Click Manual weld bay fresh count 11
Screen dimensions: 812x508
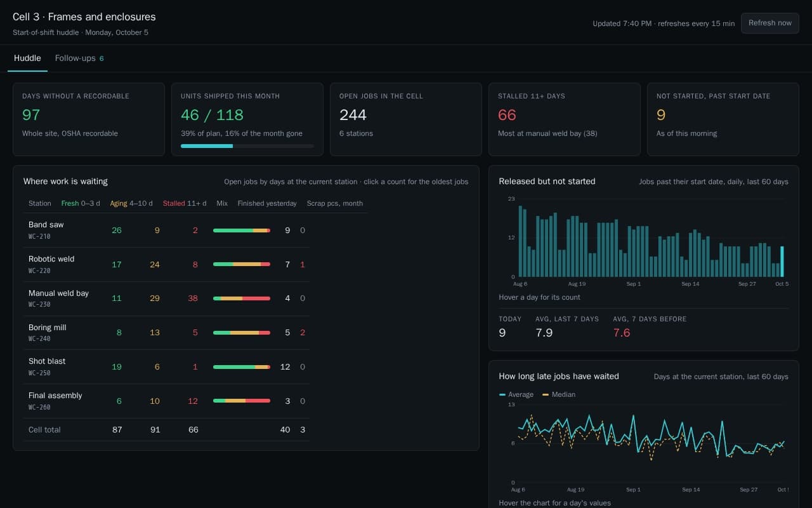tap(117, 298)
